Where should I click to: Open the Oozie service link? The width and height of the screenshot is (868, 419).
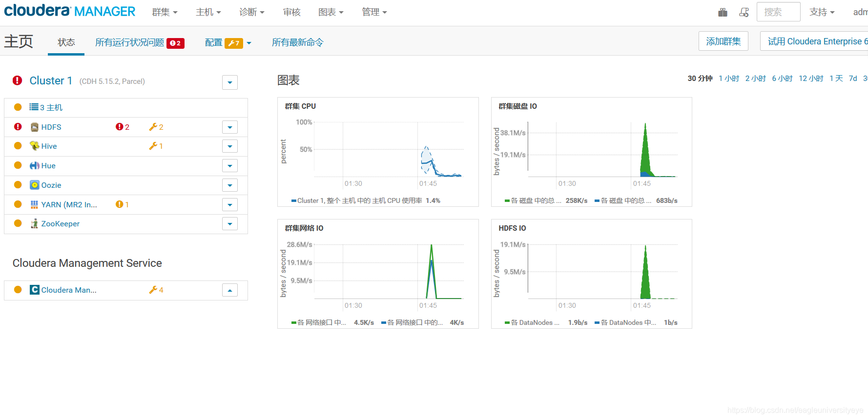point(51,185)
